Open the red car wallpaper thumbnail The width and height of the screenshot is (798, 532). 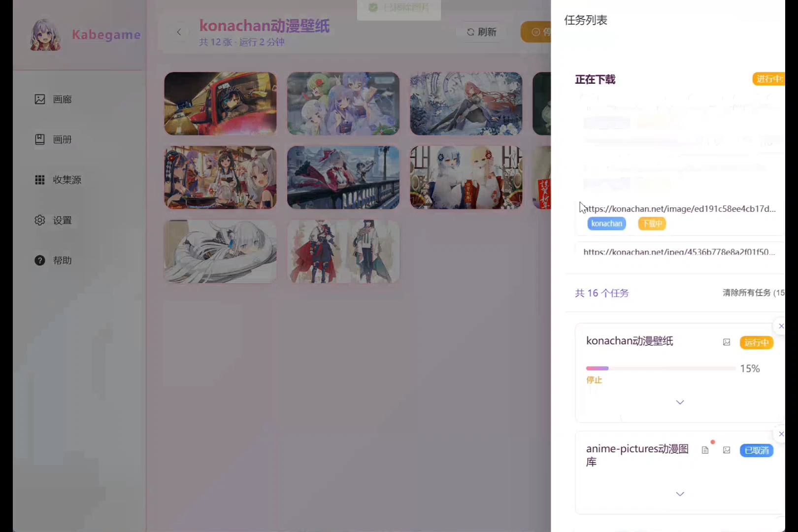pos(220,103)
